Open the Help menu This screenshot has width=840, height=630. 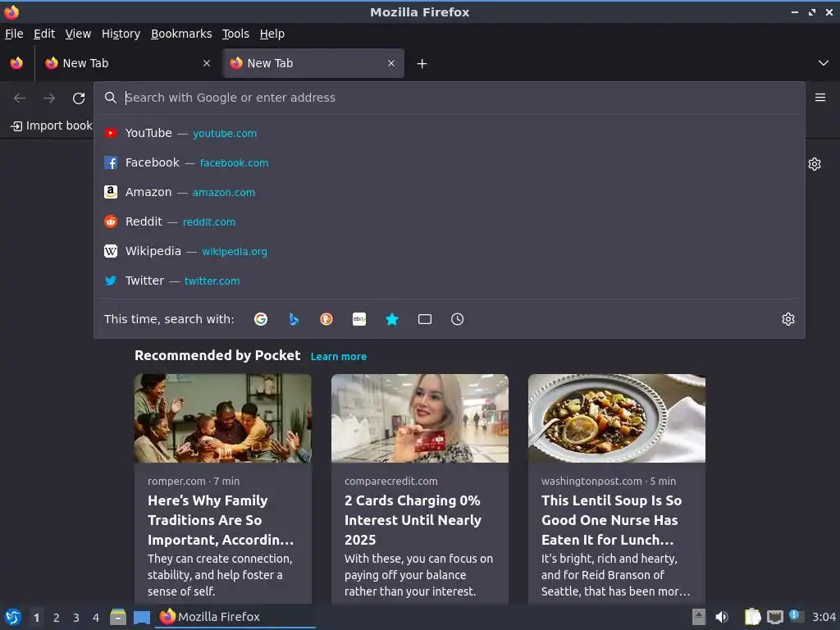[272, 34]
